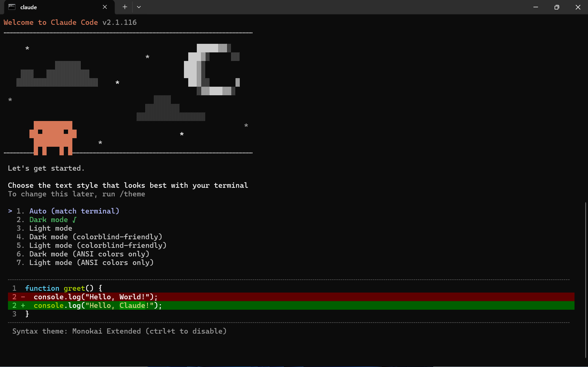Select the claude terminal tab
This screenshot has width=588, height=367.
pyautogui.click(x=59, y=7)
